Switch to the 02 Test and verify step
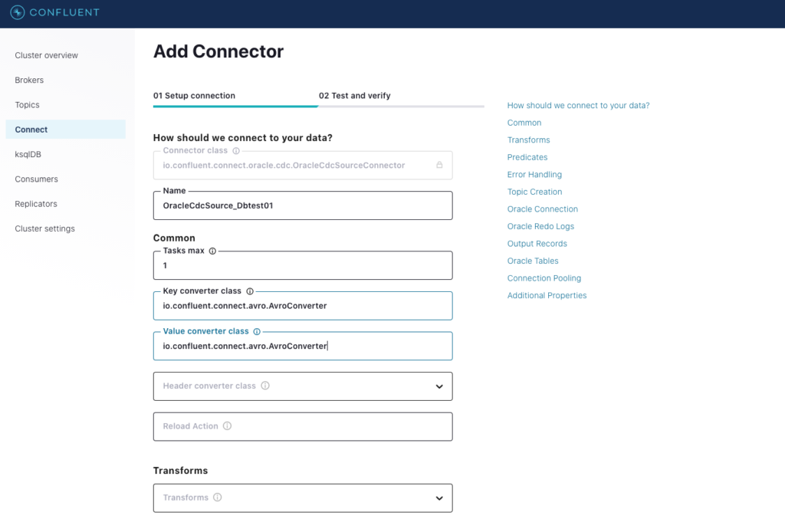The height and width of the screenshot is (532, 785). pyautogui.click(x=355, y=96)
